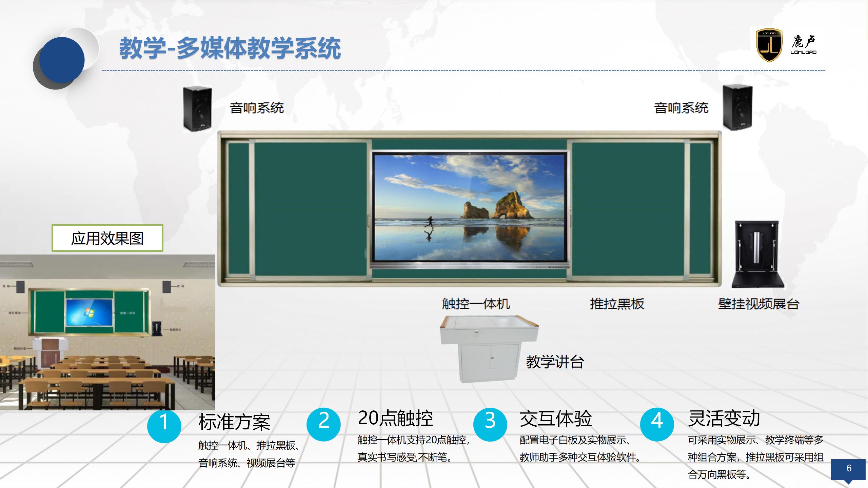Click the teaching podium image
The image size is (868, 488).
(x=488, y=348)
